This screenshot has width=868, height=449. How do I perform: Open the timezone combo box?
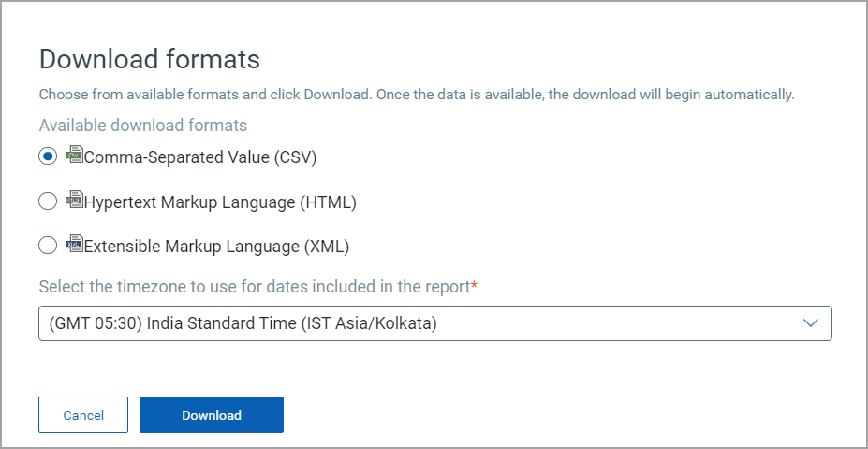(x=435, y=323)
